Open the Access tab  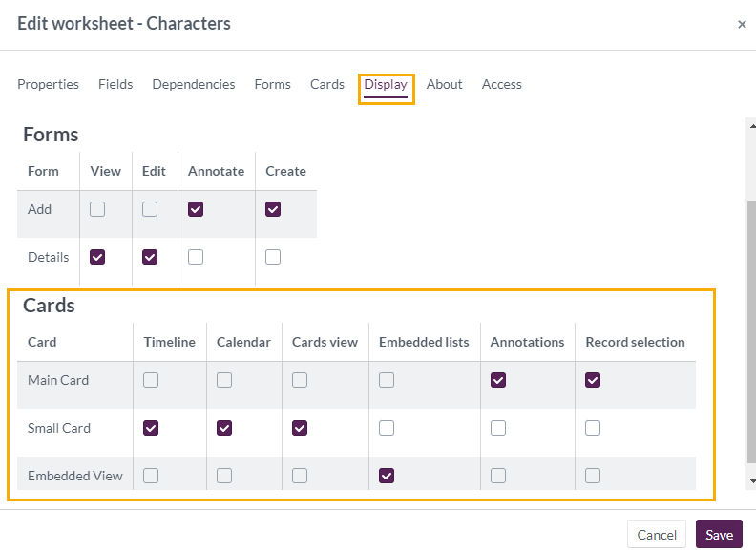click(501, 84)
